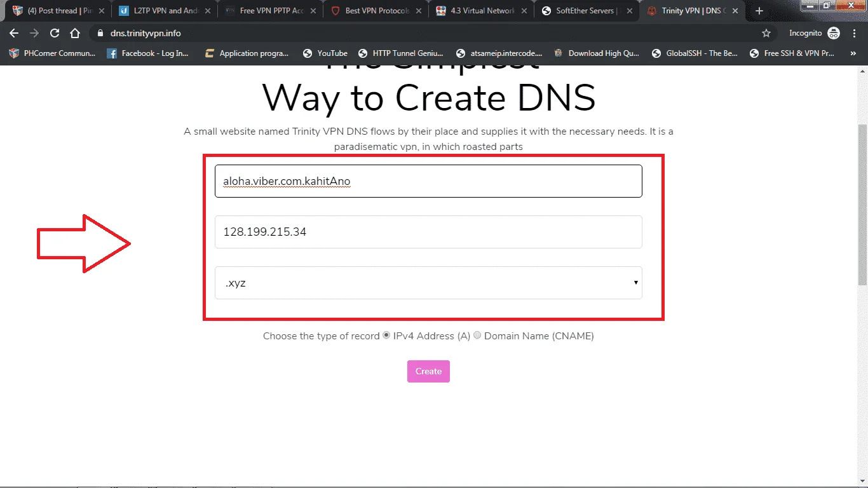Bookmark this page with the star

766,33
